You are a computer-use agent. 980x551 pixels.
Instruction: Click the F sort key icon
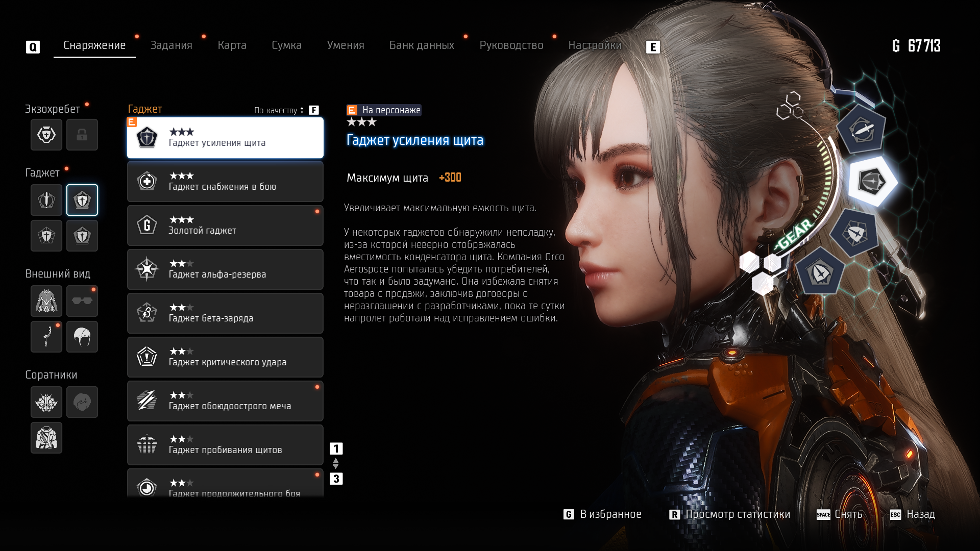point(314,110)
